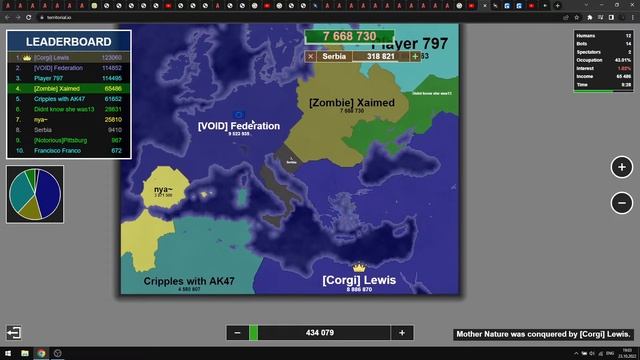Click the [VOID] Federation label on map
Screen dimensions: 640x360
(x=239, y=126)
